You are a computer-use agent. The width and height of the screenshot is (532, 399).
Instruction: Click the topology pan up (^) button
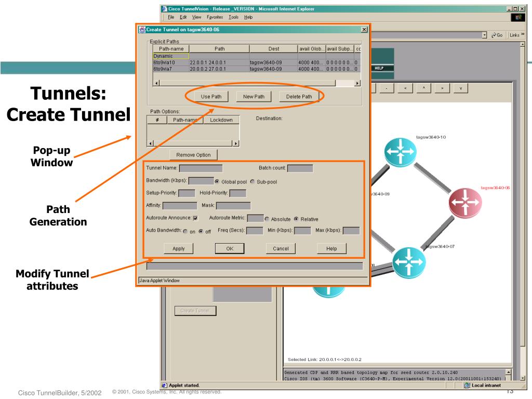click(423, 88)
